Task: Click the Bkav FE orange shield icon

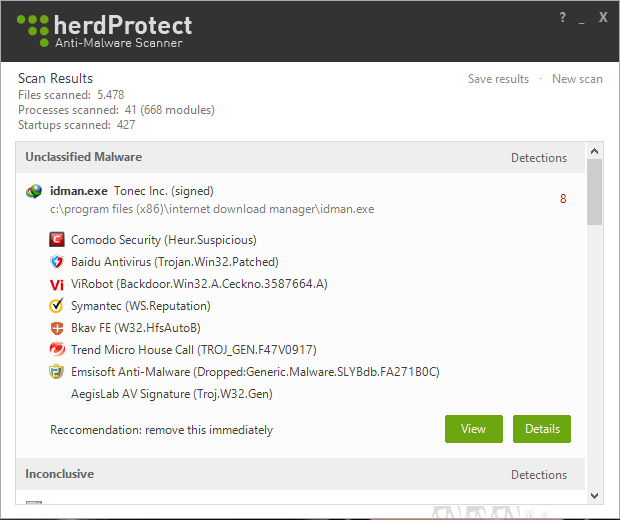Action: pyautogui.click(x=57, y=328)
